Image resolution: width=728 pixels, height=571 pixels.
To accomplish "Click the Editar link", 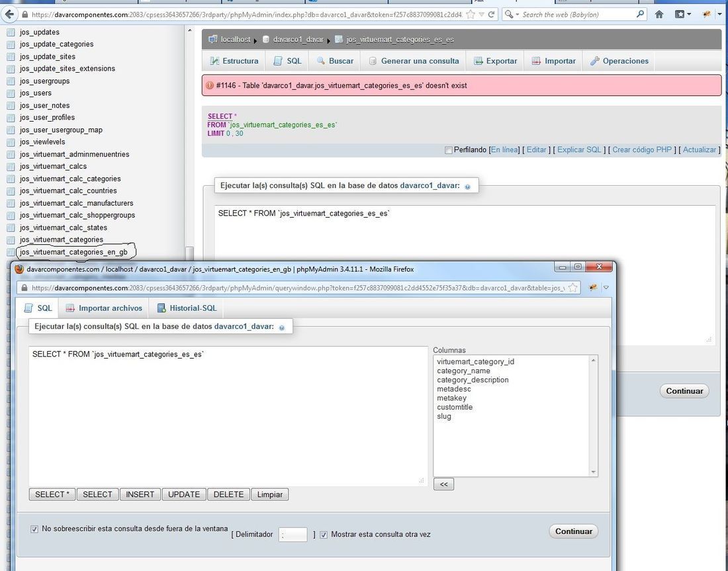I will (536, 150).
